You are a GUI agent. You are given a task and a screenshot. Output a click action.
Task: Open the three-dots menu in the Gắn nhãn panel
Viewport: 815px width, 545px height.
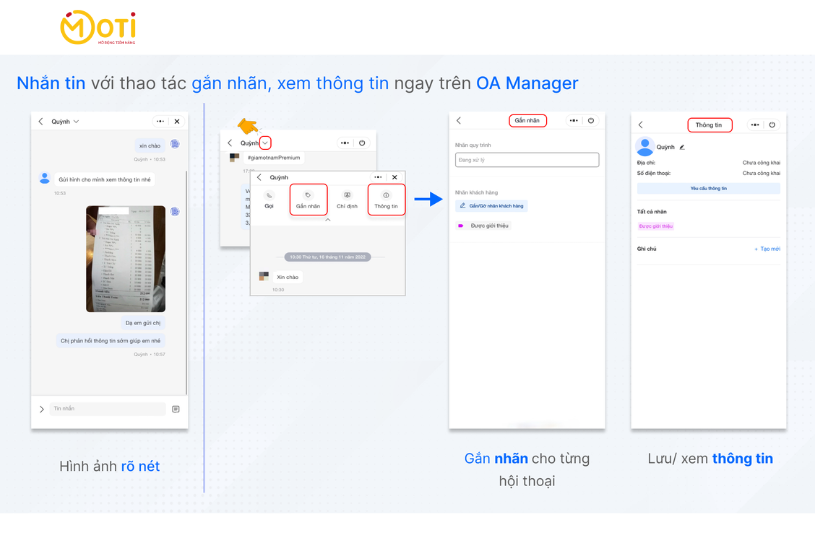click(x=574, y=120)
